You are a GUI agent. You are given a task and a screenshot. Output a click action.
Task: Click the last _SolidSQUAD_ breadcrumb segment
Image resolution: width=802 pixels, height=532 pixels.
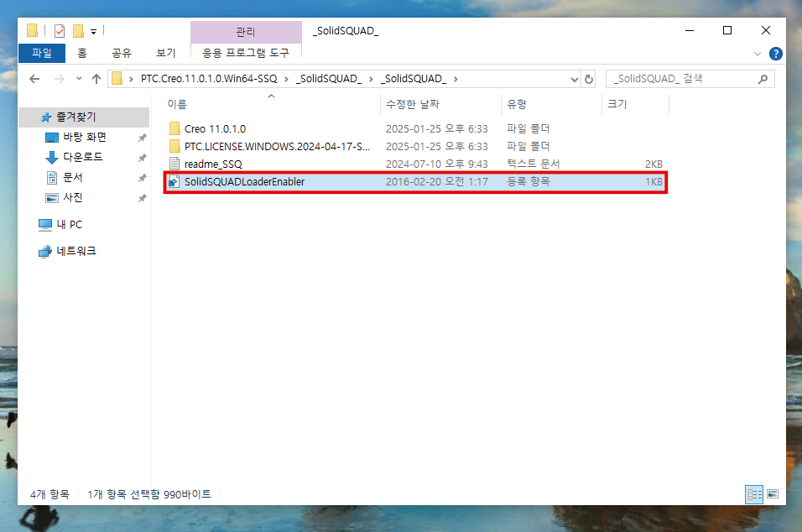coord(414,79)
